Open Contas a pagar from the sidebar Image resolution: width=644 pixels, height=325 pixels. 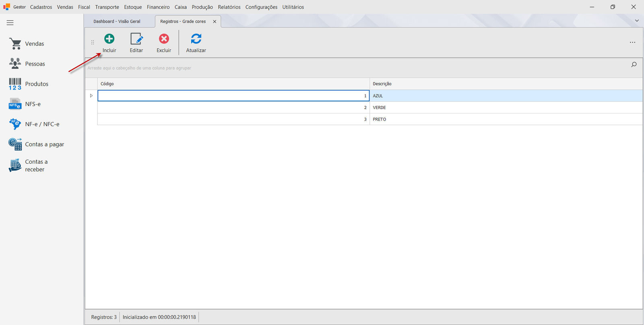point(36,144)
